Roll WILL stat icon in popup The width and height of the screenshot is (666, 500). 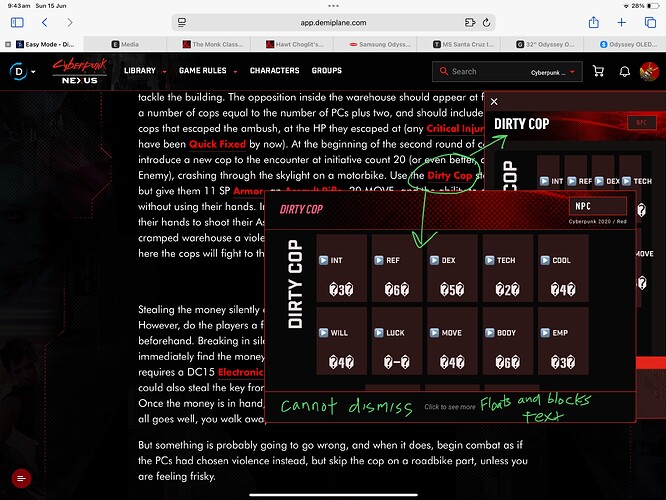click(x=323, y=333)
